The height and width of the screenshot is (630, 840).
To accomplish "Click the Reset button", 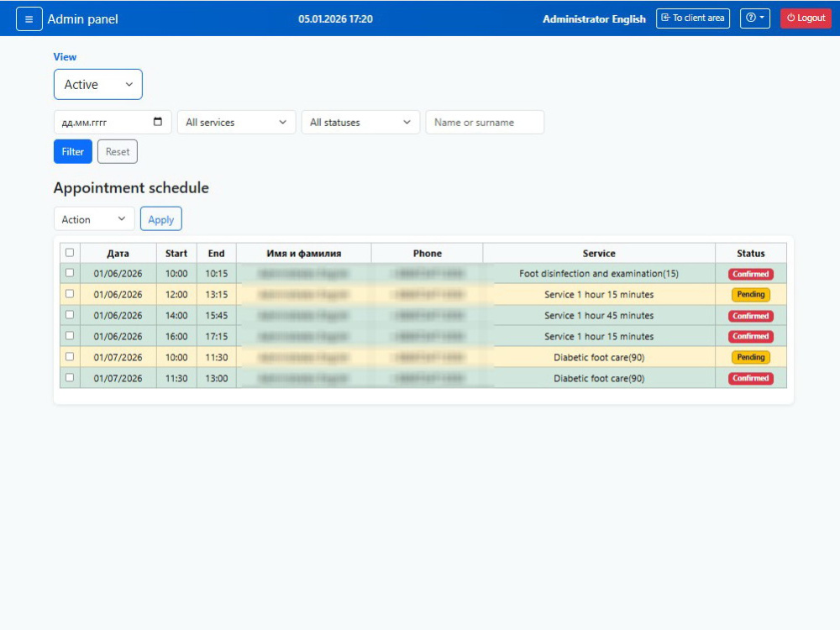I will click(118, 151).
